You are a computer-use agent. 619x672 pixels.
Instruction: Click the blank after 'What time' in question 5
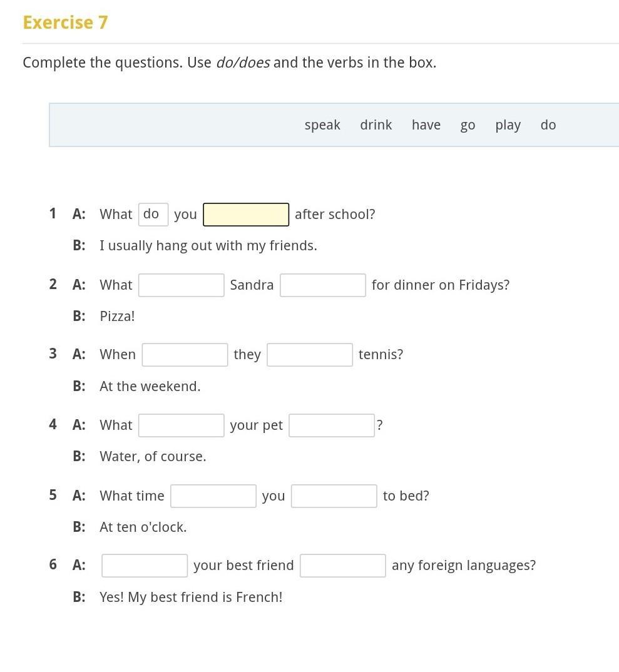[213, 496]
